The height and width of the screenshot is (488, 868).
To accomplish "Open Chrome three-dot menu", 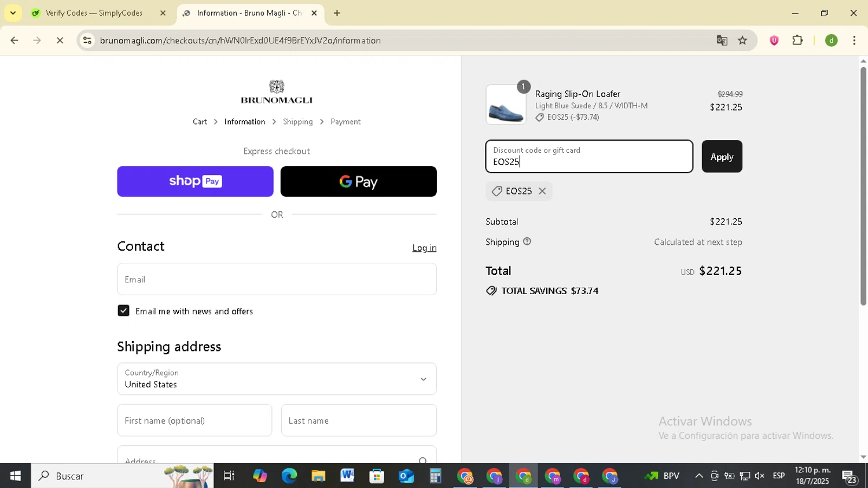I will click(x=855, y=41).
